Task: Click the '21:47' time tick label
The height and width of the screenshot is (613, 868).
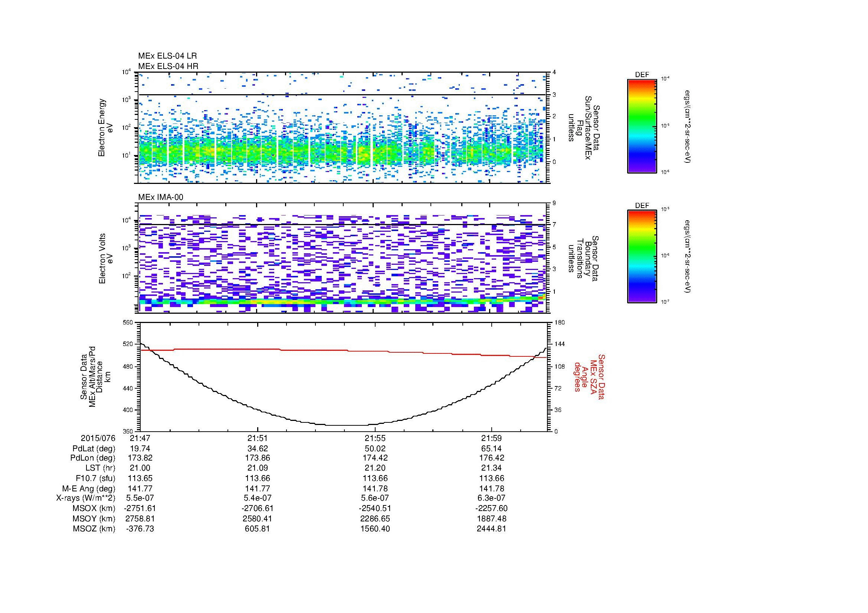Action: [140, 438]
